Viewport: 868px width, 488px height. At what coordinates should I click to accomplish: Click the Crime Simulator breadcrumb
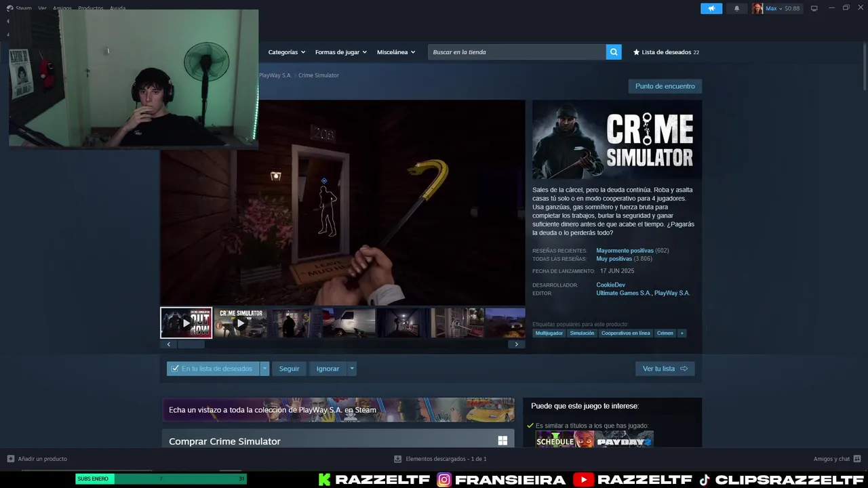click(318, 75)
